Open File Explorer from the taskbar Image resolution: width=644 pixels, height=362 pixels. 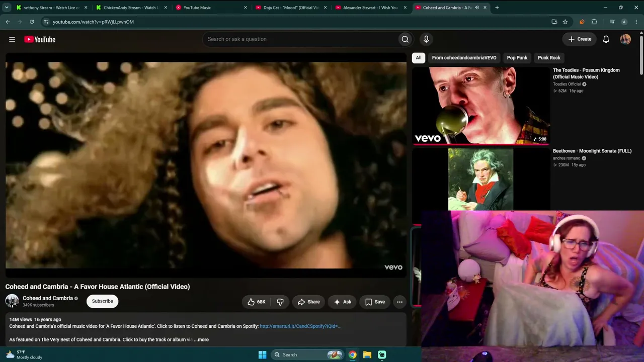pyautogui.click(x=367, y=354)
